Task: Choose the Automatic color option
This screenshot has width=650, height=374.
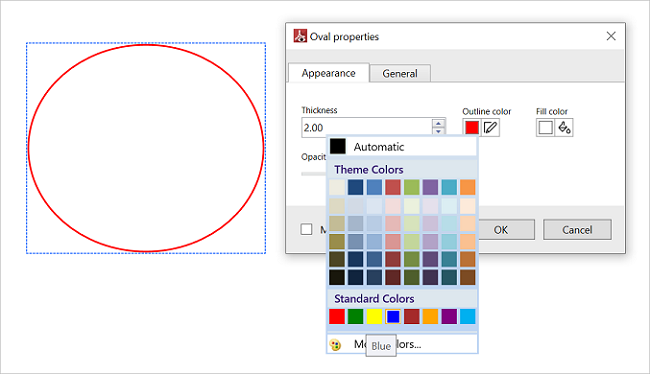Action: click(402, 147)
